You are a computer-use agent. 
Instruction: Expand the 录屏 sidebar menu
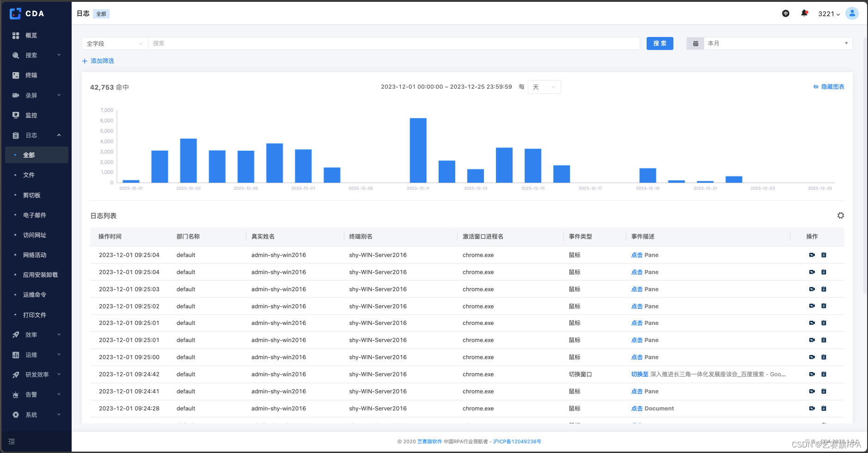point(37,95)
